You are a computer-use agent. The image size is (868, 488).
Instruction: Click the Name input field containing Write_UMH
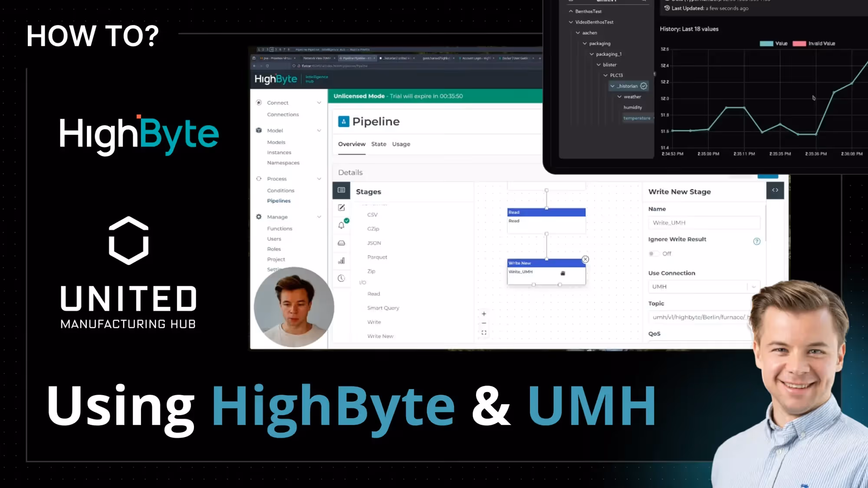(x=703, y=223)
